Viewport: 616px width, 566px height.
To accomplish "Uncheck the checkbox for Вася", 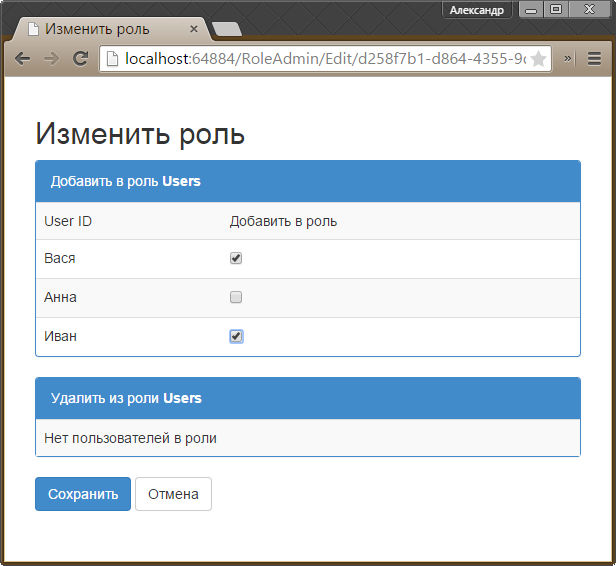I will point(236,258).
